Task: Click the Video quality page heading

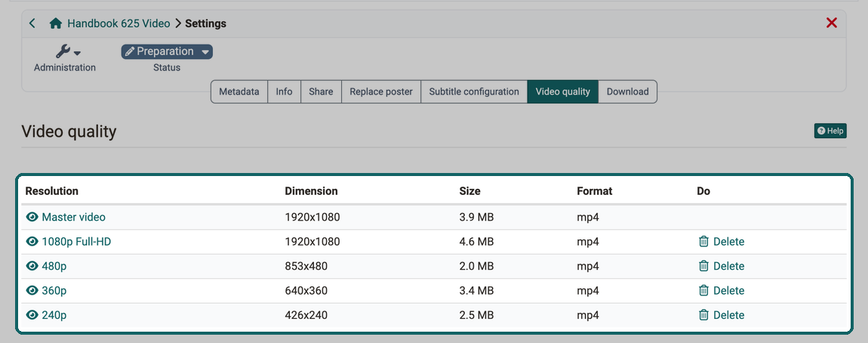Action: coord(69,132)
